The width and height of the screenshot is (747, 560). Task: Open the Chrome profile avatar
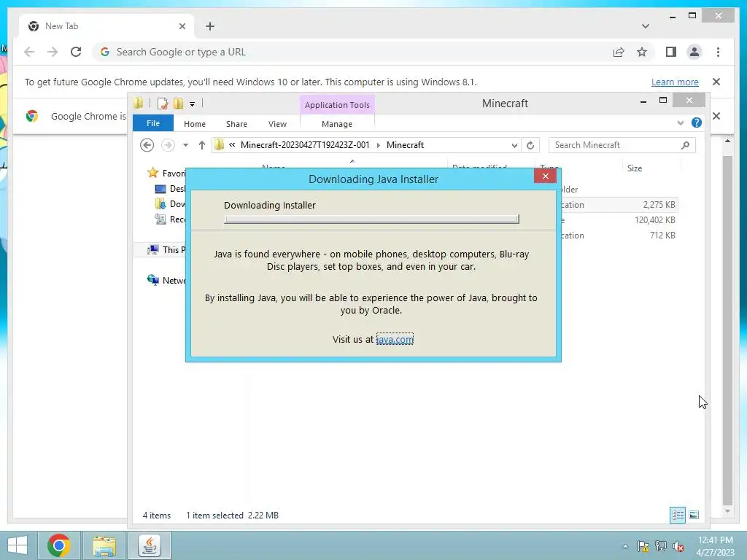pyautogui.click(x=694, y=52)
